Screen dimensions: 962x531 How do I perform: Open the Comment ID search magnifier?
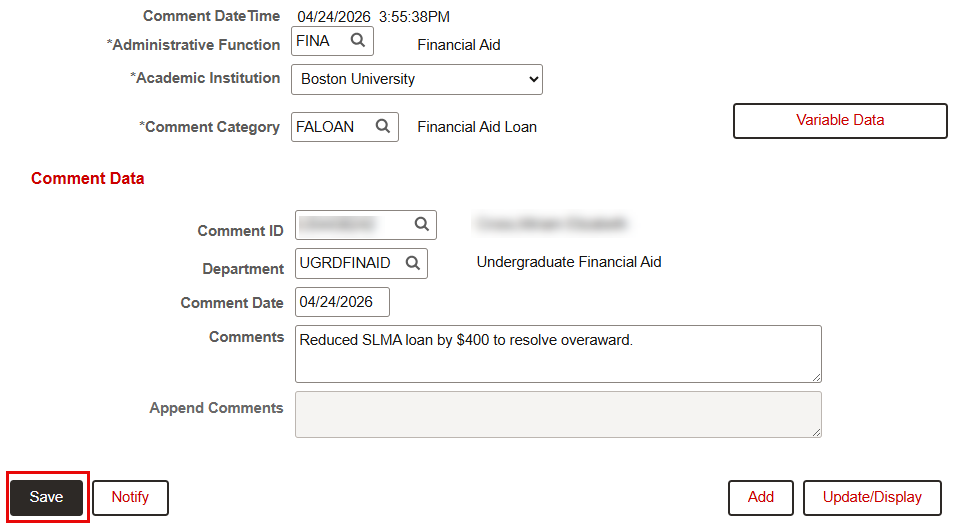coord(421,224)
